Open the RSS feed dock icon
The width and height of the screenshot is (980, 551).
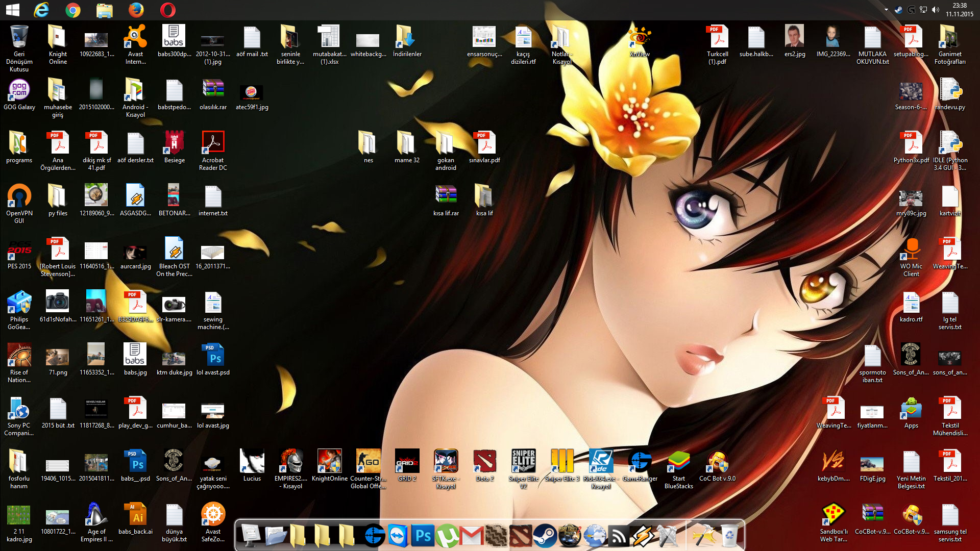point(619,536)
